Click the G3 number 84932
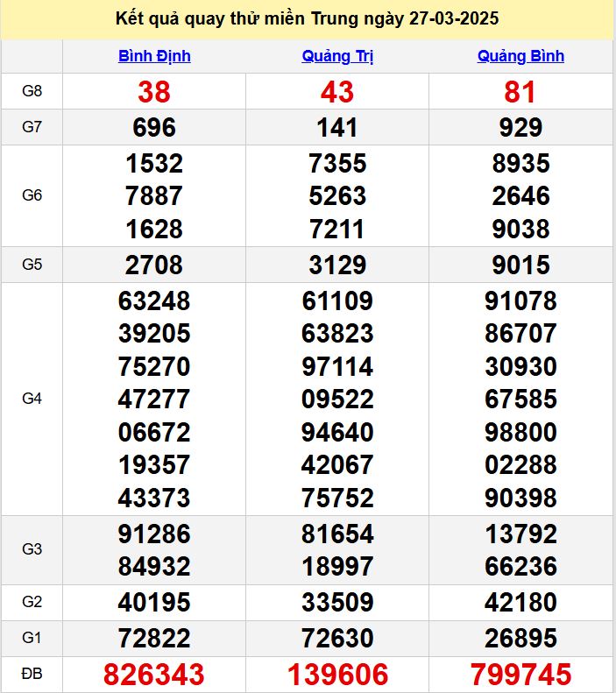This screenshot has width=616, height=693. coord(154,566)
